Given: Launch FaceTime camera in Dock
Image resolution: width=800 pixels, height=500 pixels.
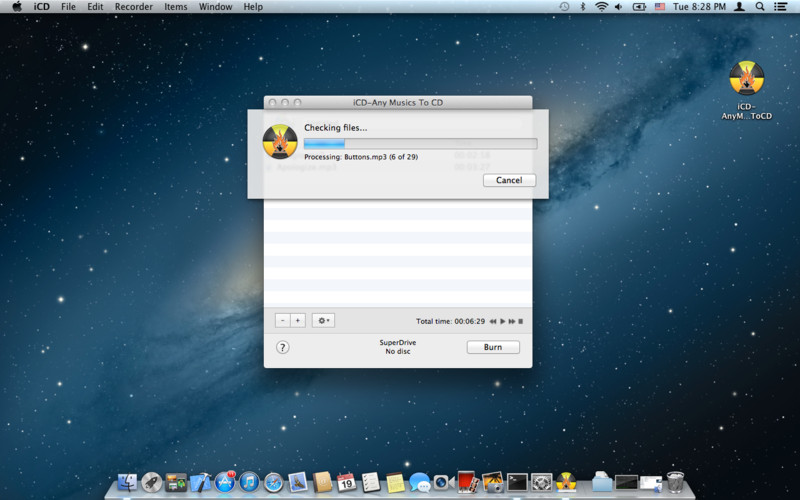Looking at the screenshot, I should point(444,482).
